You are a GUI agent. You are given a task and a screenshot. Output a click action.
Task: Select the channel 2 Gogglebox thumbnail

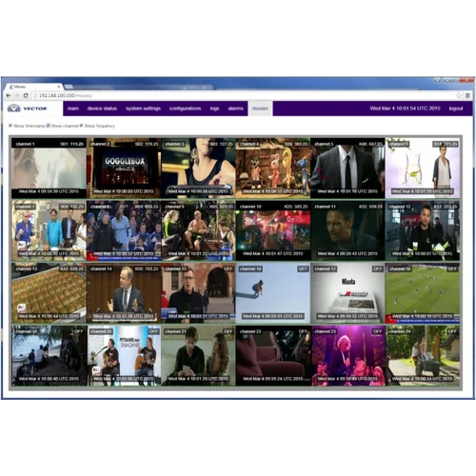(124, 168)
